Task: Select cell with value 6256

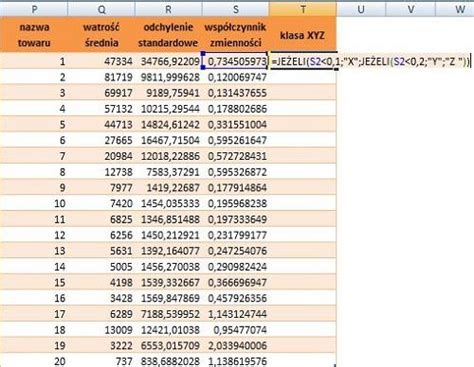Action: (x=101, y=235)
